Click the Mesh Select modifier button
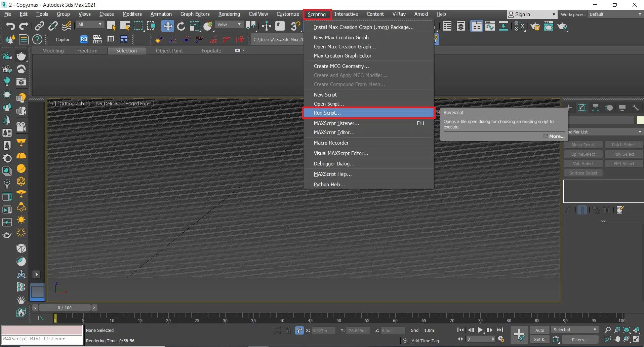This screenshot has height=347, width=644. coord(583,145)
